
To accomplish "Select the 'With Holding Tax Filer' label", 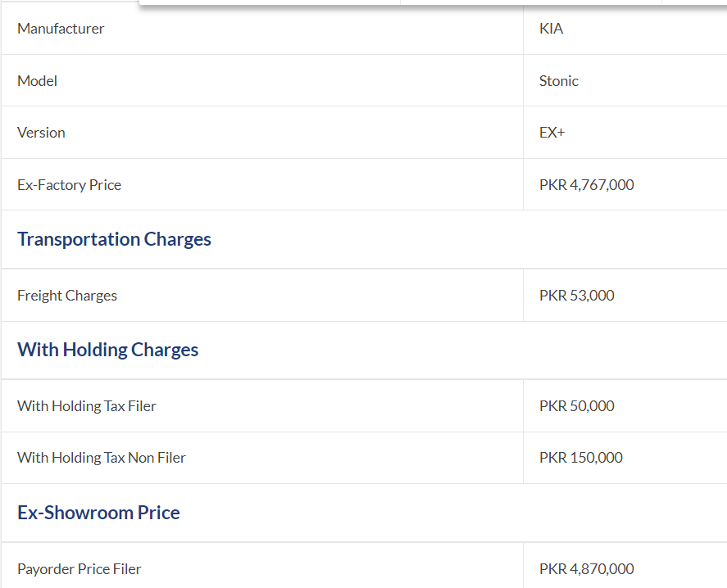I will [x=87, y=406].
